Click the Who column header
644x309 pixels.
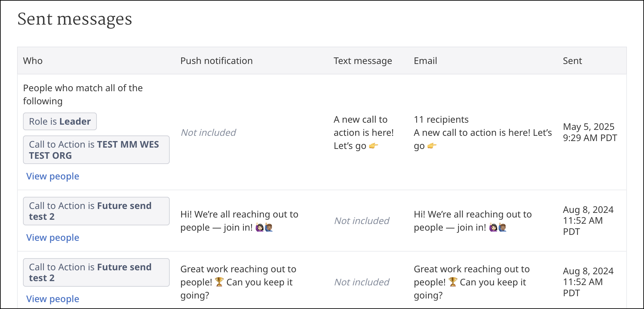point(33,61)
